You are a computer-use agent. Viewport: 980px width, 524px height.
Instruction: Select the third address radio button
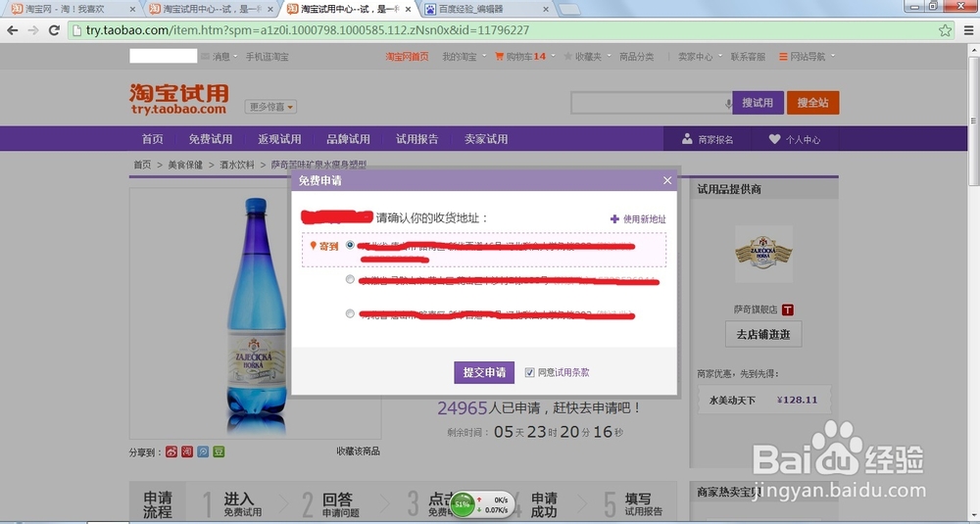point(350,313)
